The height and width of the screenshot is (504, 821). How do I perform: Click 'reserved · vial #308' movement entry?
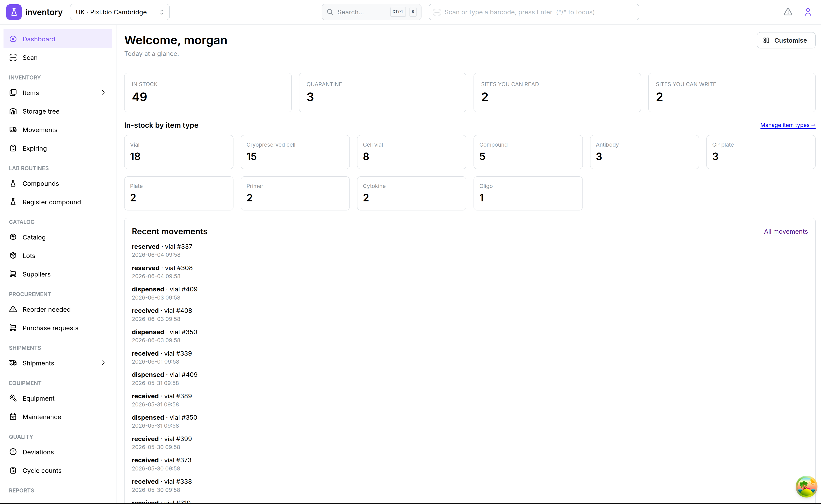(162, 268)
